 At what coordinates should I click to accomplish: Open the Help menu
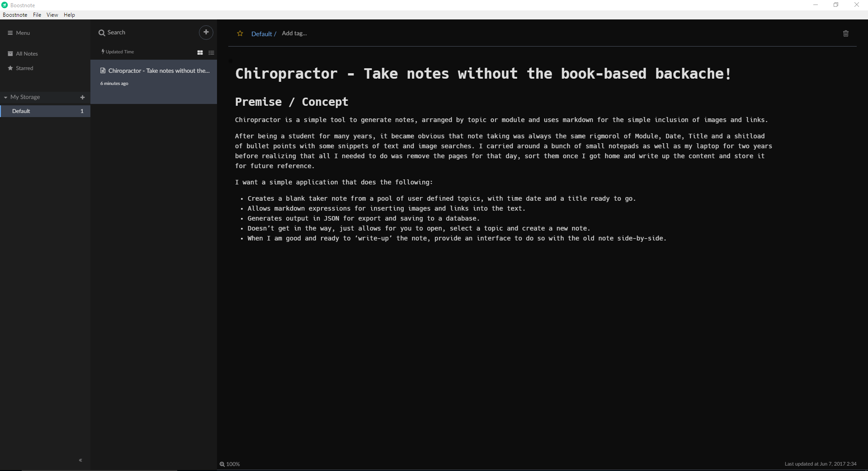69,15
